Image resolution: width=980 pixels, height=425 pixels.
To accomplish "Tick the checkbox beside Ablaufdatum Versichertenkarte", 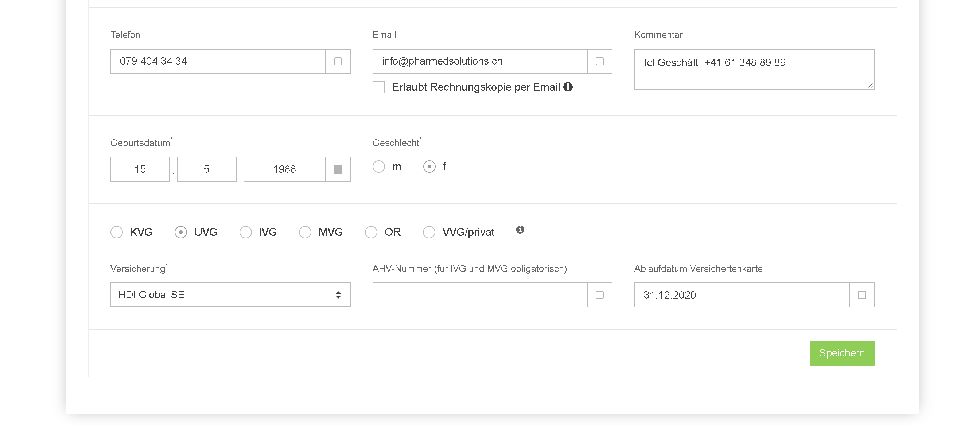I will point(862,295).
